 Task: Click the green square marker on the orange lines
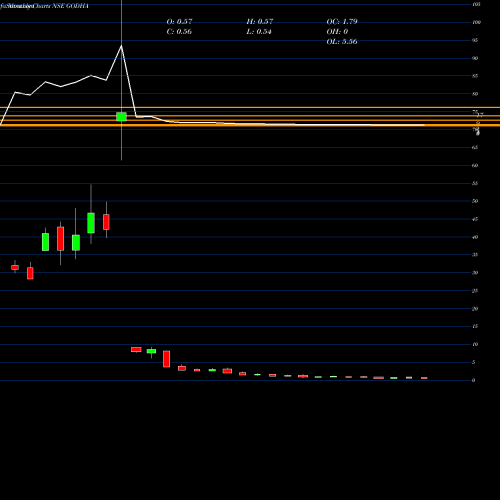click(121, 117)
